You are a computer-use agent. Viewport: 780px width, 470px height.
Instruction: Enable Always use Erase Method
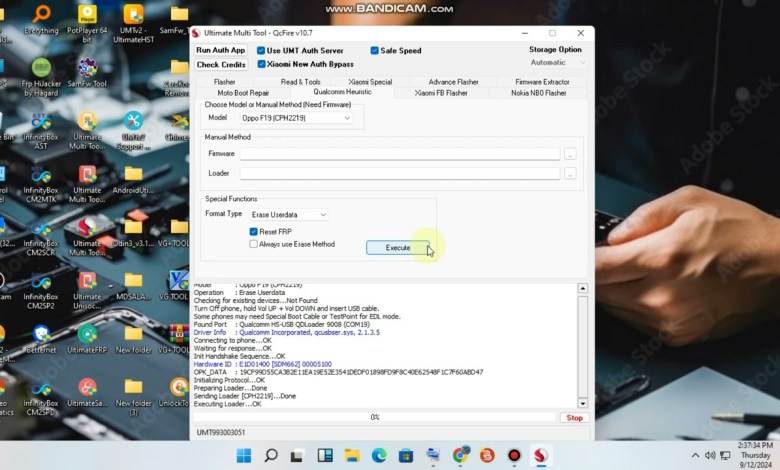pos(254,244)
